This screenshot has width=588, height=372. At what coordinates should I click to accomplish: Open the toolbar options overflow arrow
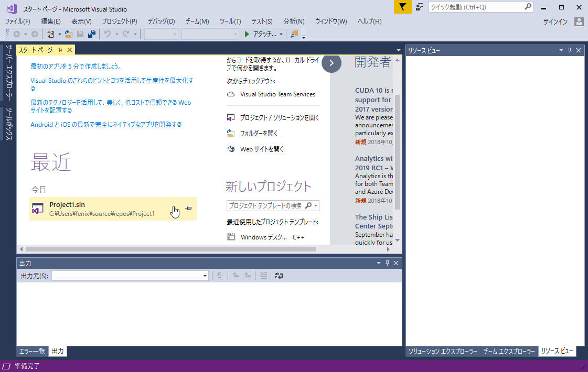(x=304, y=37)
